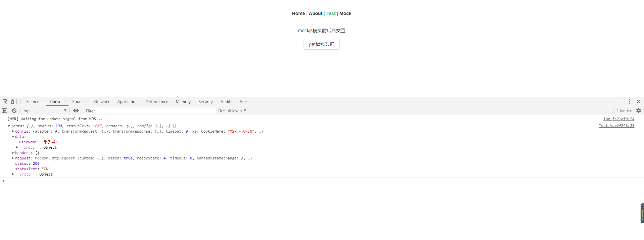Image resolution: width=644 pixels, height=240 pixels.
Task: Expand the last __proto__: Object row
Action: [x=13, y=174]
